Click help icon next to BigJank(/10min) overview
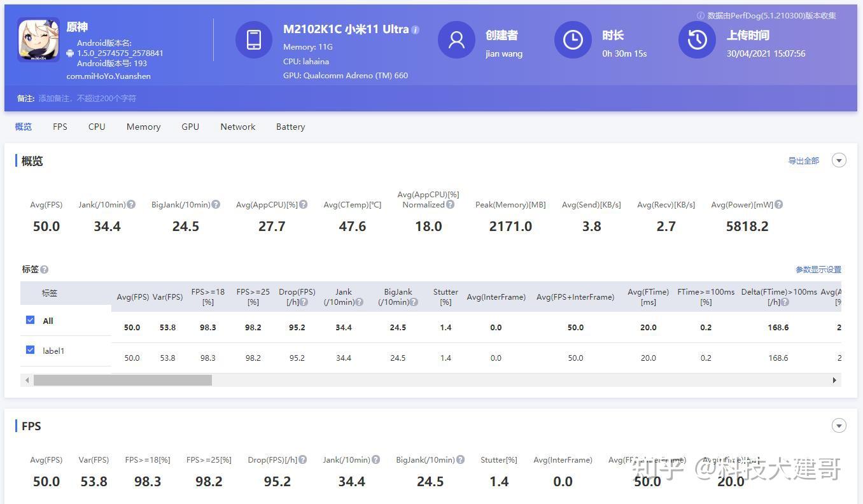 coord(216,204)
